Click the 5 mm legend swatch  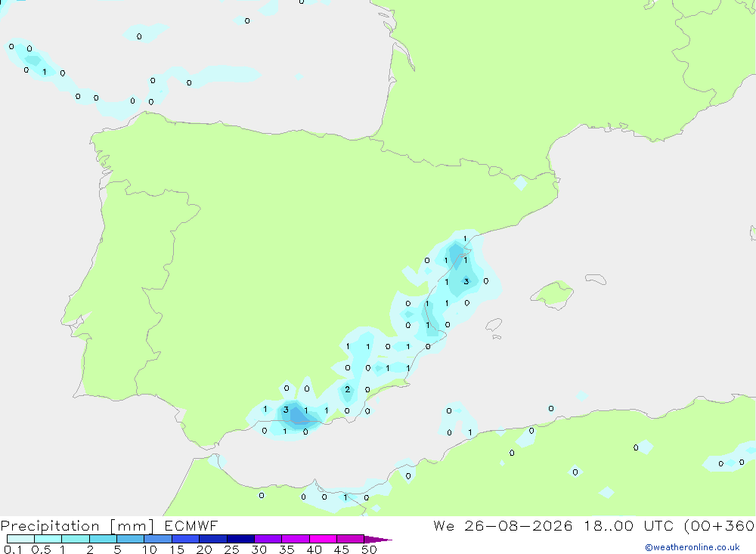pos(130,539)
